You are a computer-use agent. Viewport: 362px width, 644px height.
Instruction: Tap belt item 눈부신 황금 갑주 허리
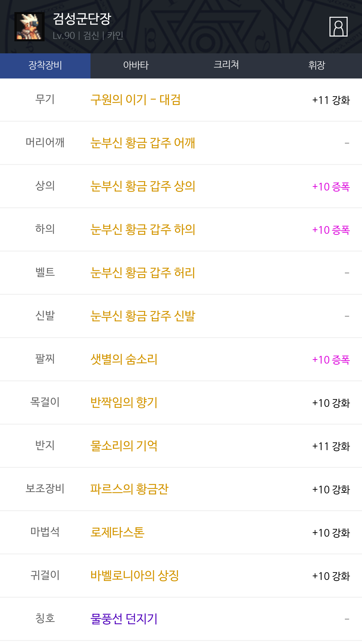pyautogui.click(x=142, y=273)
